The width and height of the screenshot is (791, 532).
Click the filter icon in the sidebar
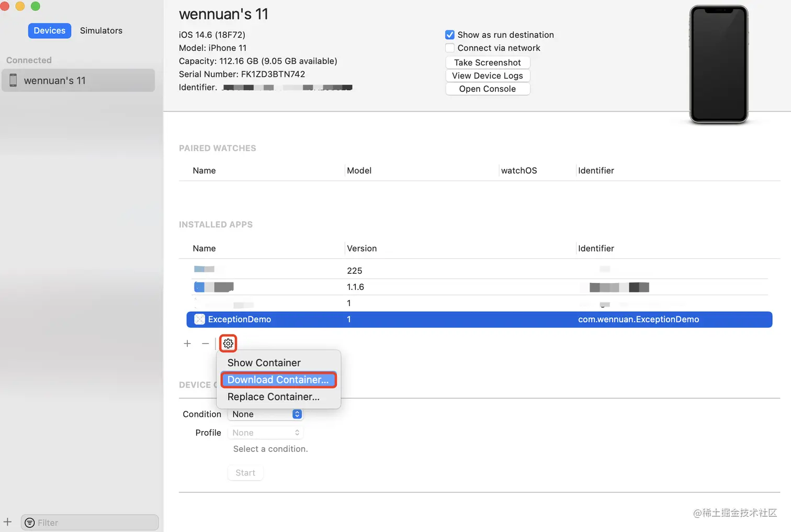point(30,523)
